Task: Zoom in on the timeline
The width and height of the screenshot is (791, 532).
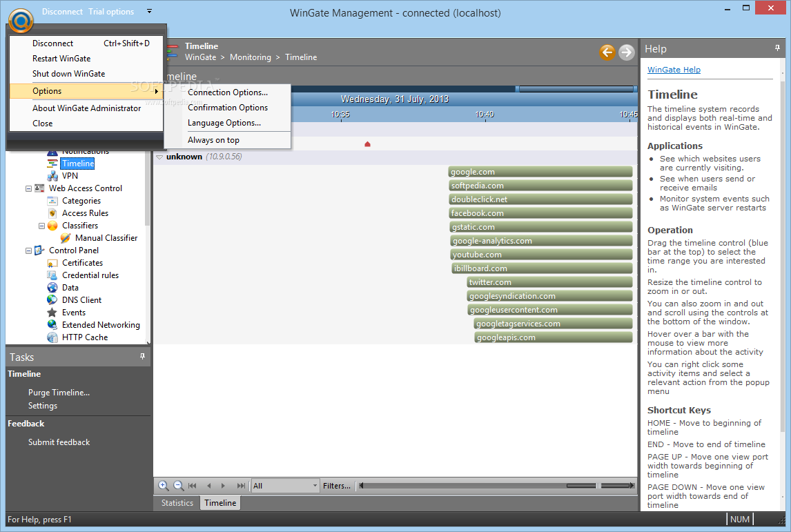Action: 163,486
